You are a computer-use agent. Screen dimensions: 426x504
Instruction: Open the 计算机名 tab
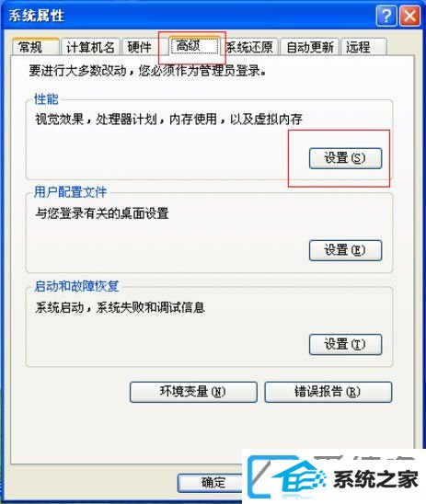90,47
